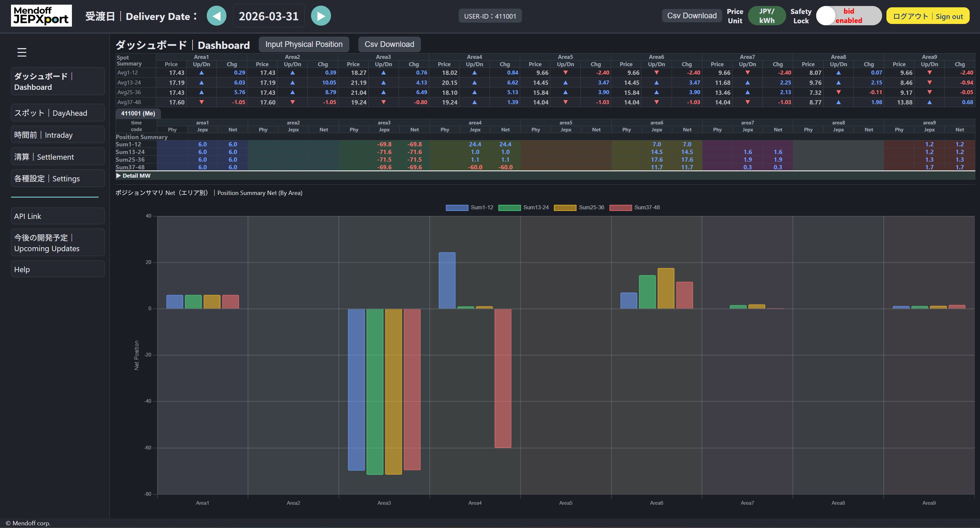The width and height of the screenshot is (980, 528).
Task: Click the Sign out button
Action: point(927,16)
